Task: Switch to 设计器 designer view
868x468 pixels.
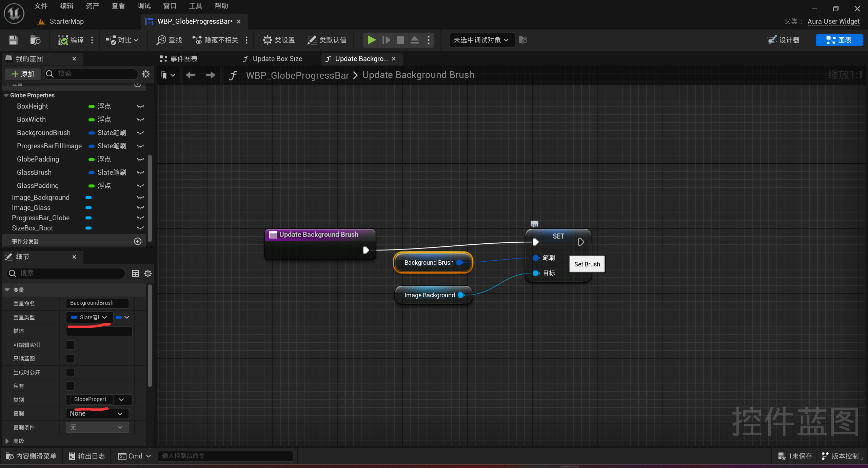Action: click(x=784, y=40)
